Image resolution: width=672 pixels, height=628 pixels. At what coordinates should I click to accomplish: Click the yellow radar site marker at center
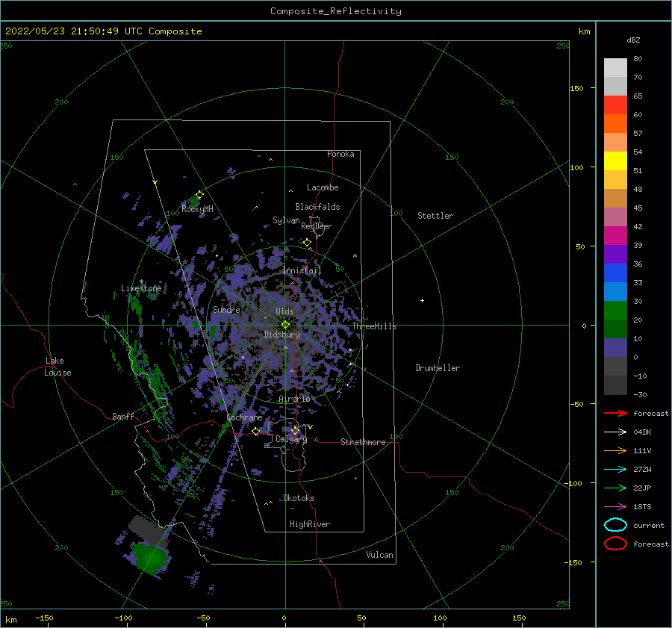pos(285,325)
